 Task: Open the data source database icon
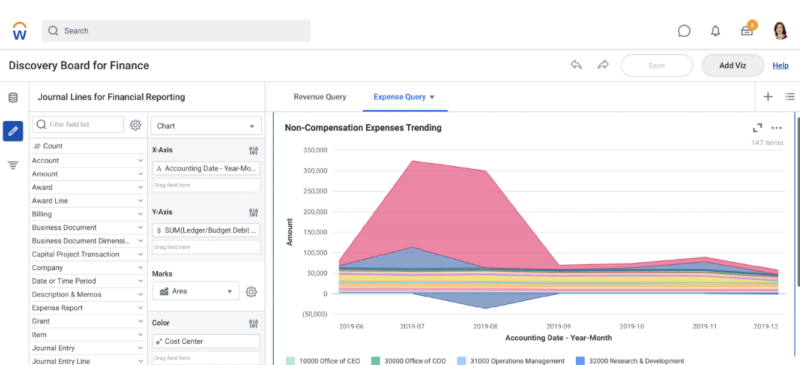tap(13, 98)
